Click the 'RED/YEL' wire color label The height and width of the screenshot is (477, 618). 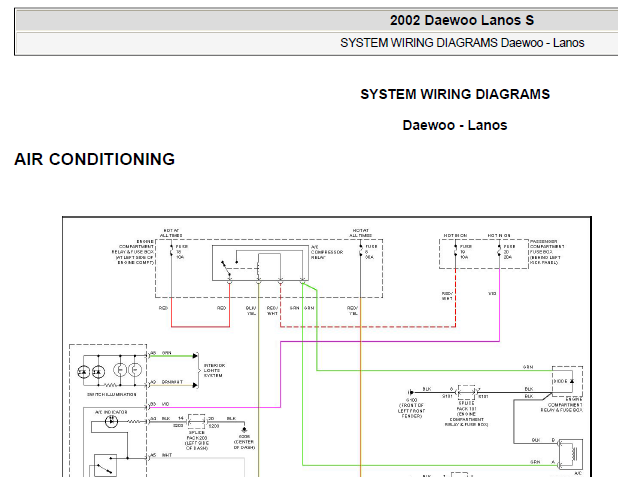point(352,311)
